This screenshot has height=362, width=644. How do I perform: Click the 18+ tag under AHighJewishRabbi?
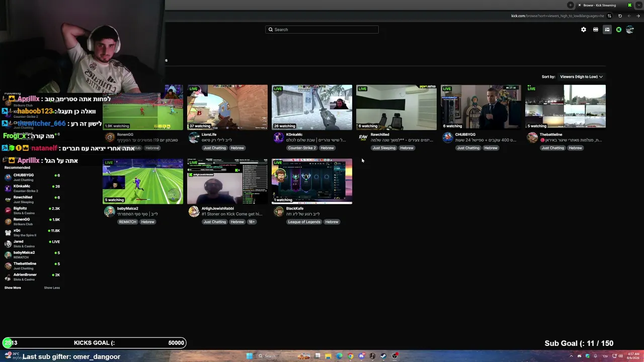(252, 222)
